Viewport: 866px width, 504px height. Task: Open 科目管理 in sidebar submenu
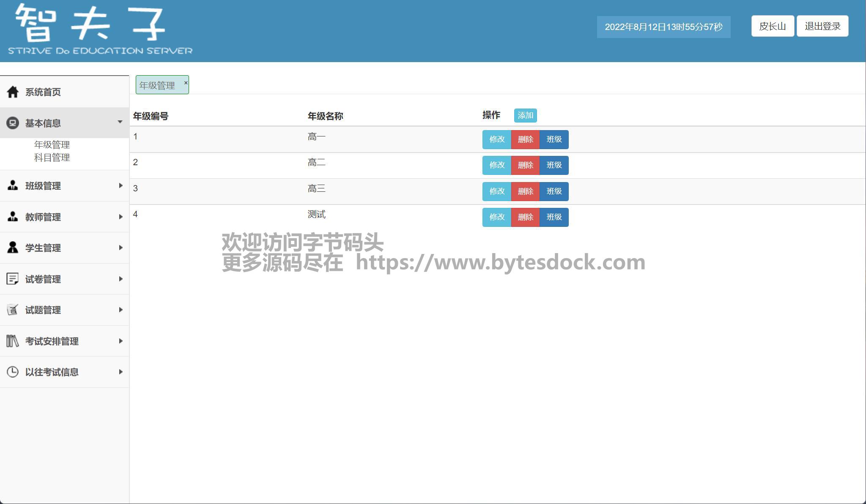pyautogui.click(x=52, y=158)
